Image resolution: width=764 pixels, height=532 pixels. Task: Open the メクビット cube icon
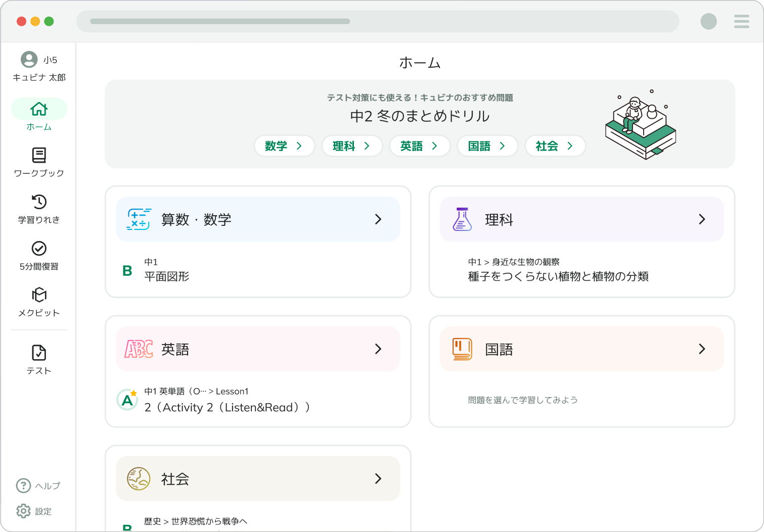pos(39,295)
